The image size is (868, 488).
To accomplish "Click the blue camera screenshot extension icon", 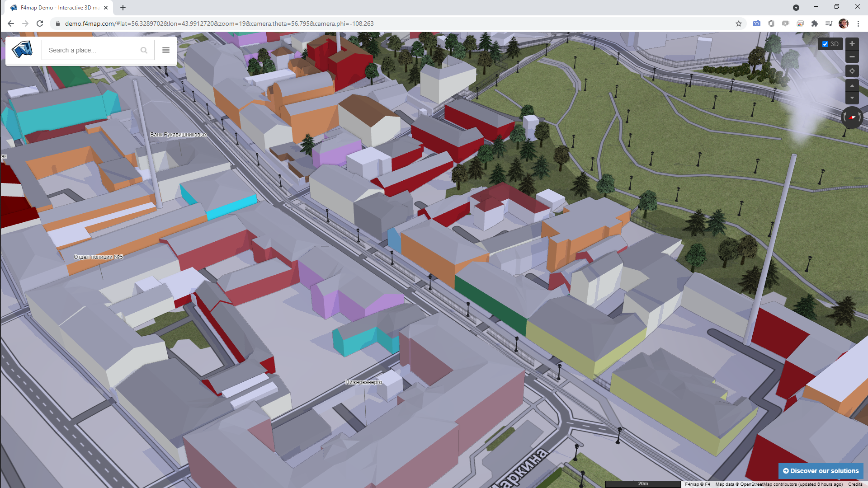I will [x=757, y=23].
